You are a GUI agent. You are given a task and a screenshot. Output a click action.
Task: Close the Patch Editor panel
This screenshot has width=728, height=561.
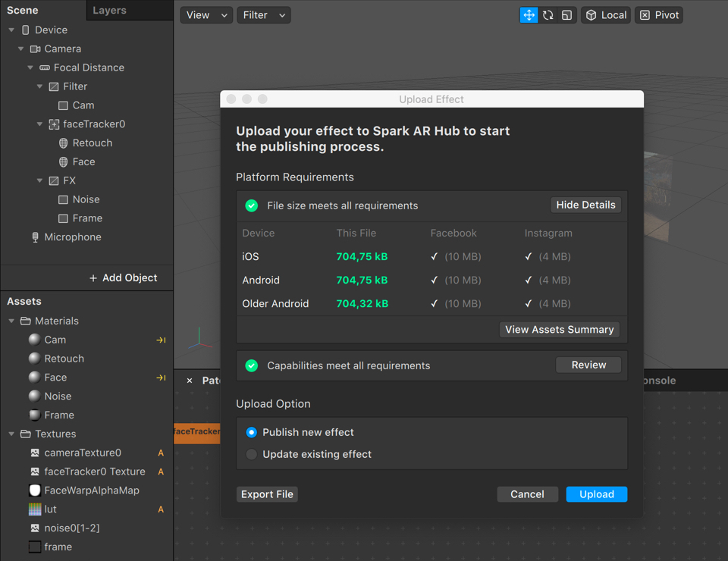[x=190, y=381]
